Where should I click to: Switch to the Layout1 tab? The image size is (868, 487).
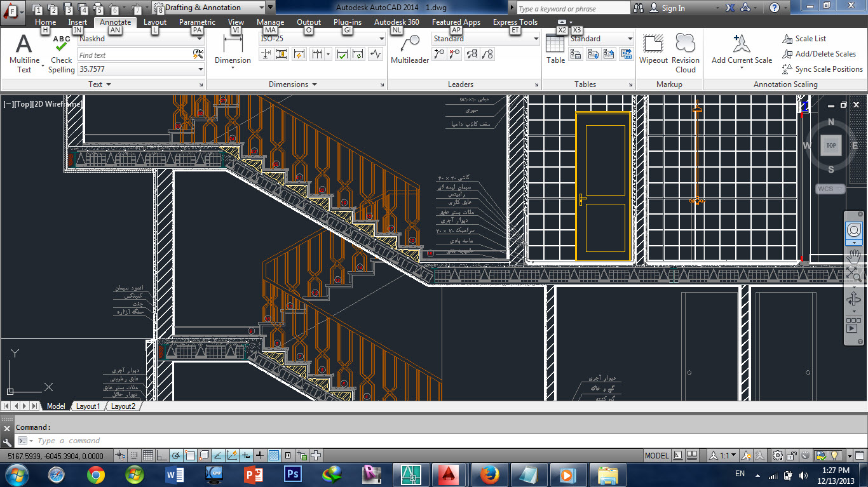pos(88,406)
